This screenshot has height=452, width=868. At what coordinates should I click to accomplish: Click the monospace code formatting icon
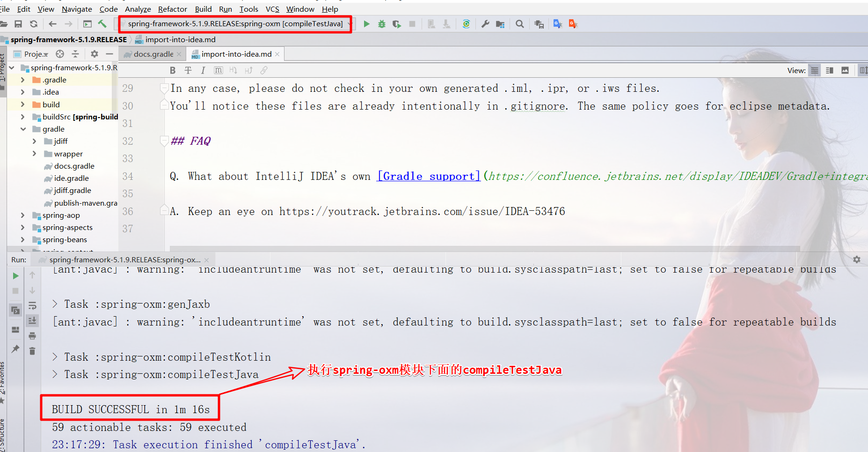pos(218,70)
